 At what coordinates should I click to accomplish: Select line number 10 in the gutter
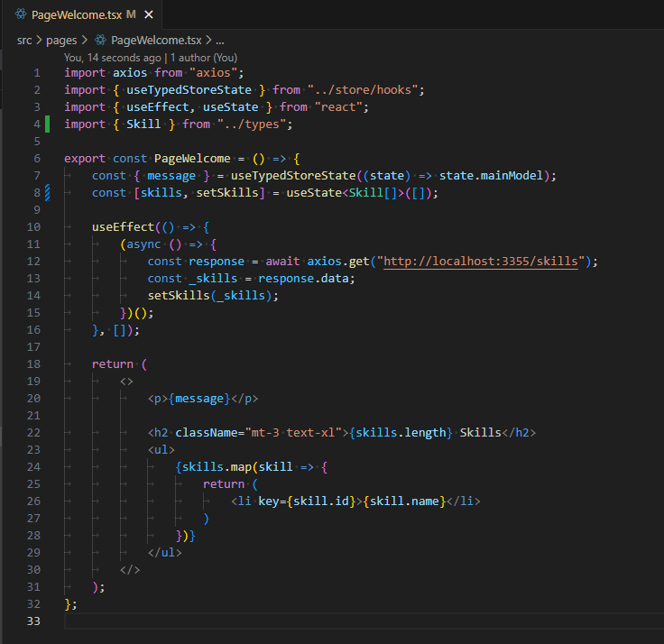pos(33,226)
